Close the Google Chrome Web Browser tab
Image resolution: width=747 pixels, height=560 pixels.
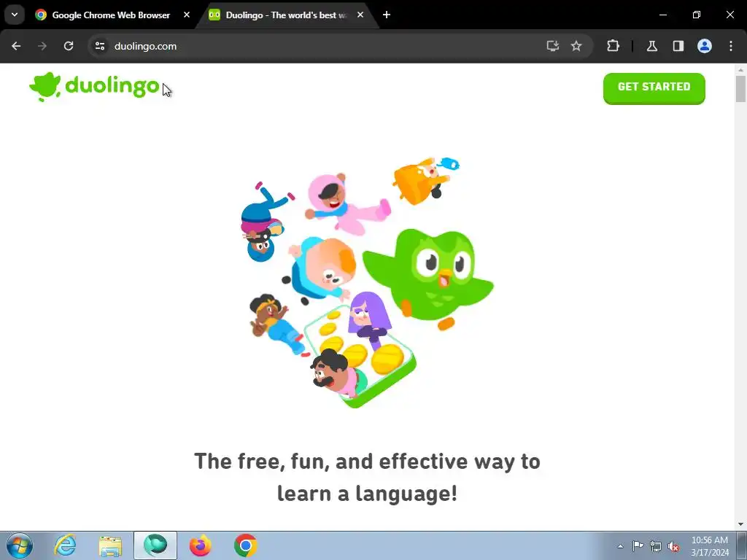(x=187, y=15)
